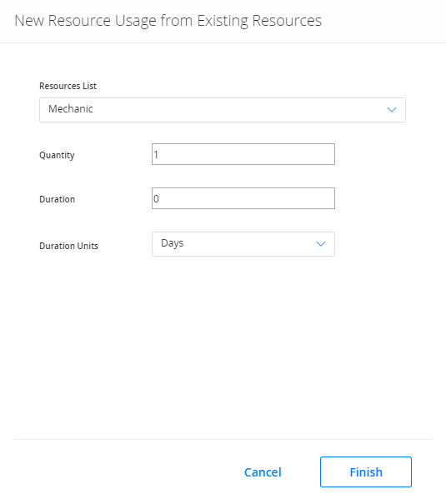Open the Resources List dropdown showing Mechanic
The width and height of the screenshot is (446, 504).
coord(223,110)
